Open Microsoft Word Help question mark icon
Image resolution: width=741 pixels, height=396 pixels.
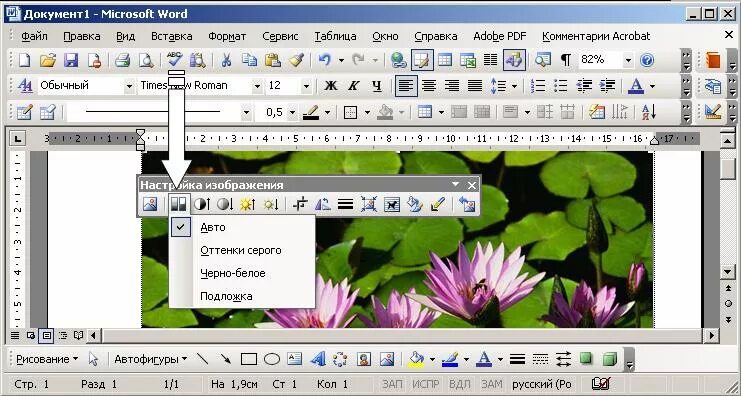(647, 60)
